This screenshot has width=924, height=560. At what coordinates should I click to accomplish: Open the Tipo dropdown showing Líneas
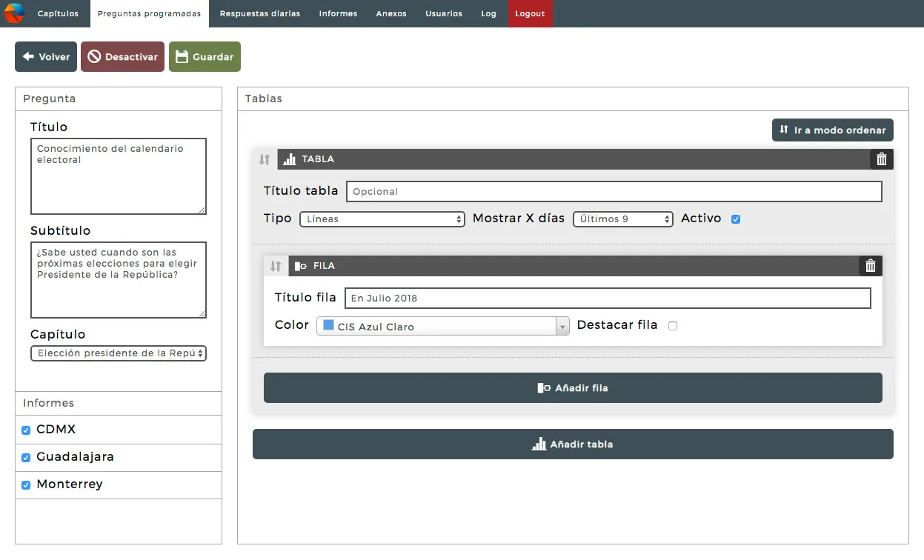[382, 219]
